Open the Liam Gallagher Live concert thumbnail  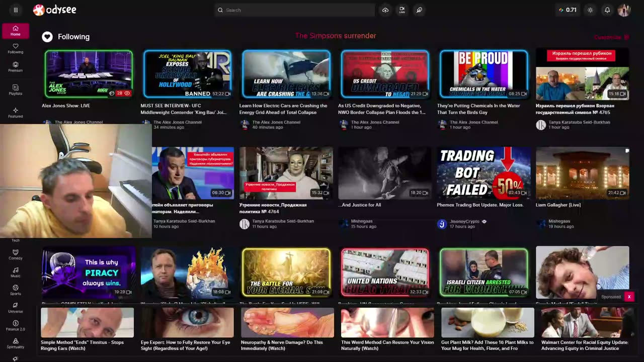(x=583, y=173)
